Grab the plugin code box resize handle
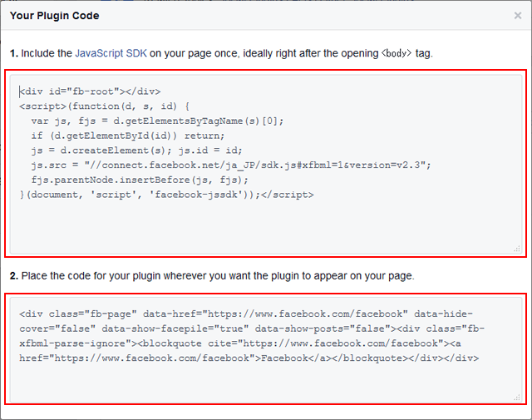 (517, 398)
